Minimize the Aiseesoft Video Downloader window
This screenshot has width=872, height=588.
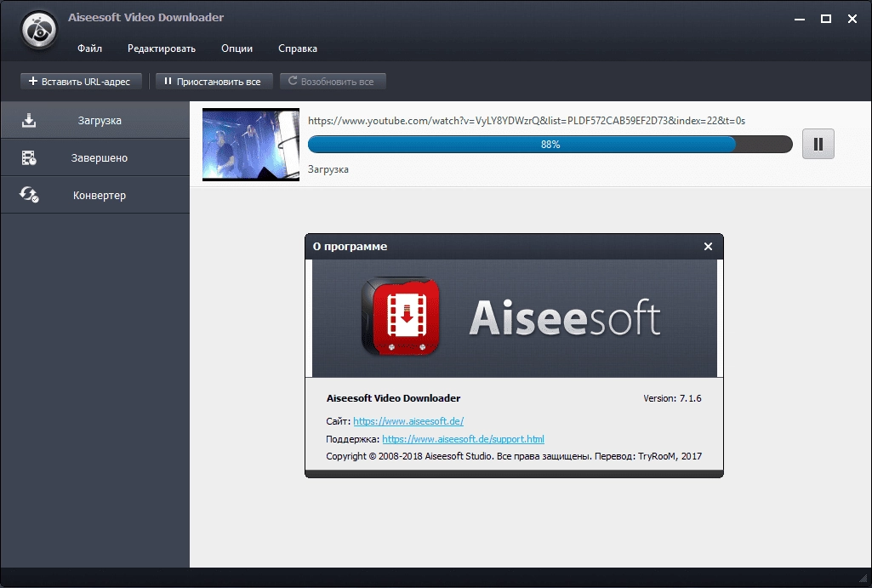(800, 19)
